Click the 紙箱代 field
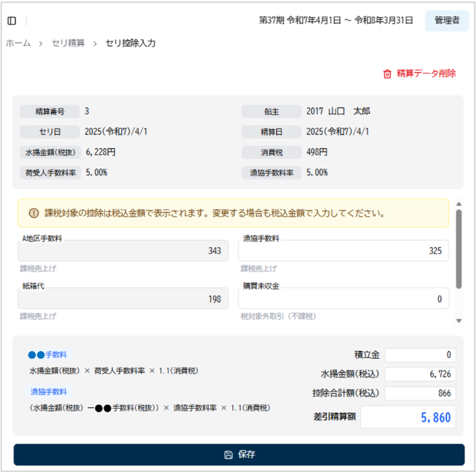This screenshot has height=472, width=476. point(123,299)
